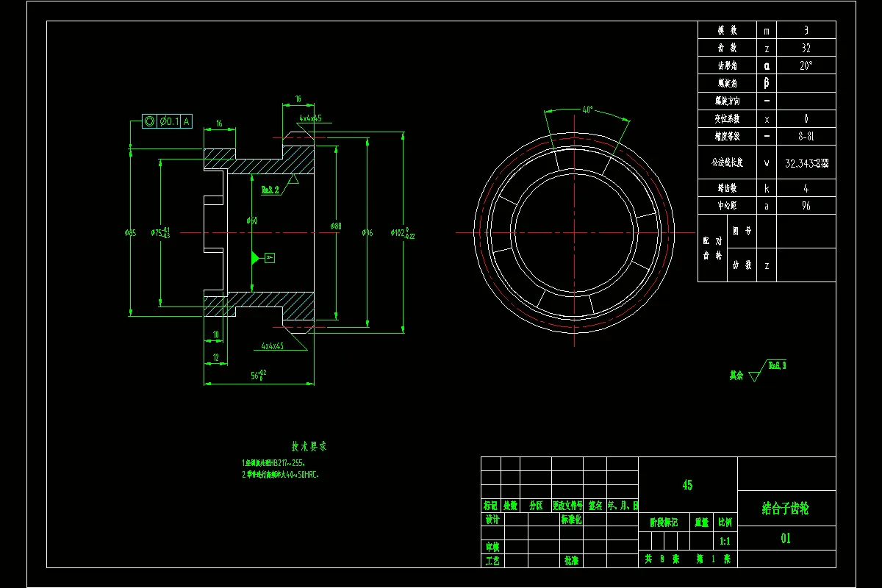Click the 阶段标记 header cell
This screenshot has height=588, width=882.
pyautogui.click(x=664, y=523)
